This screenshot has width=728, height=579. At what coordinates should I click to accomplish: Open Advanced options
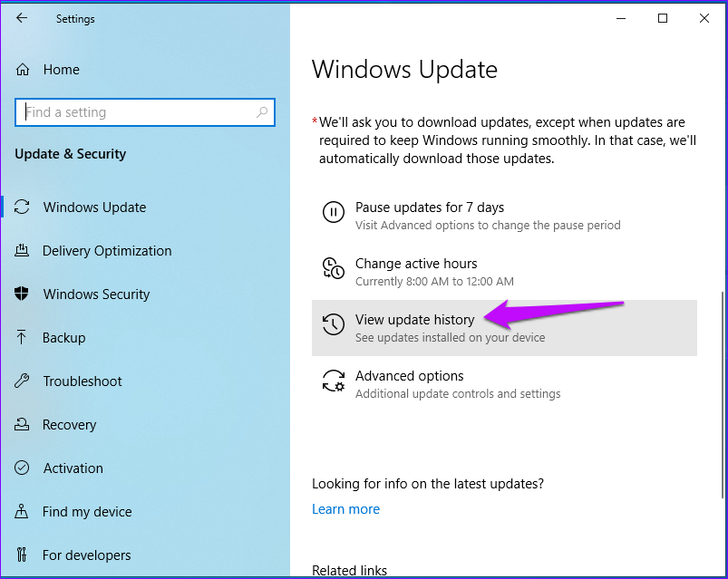[x=504, y=384]
